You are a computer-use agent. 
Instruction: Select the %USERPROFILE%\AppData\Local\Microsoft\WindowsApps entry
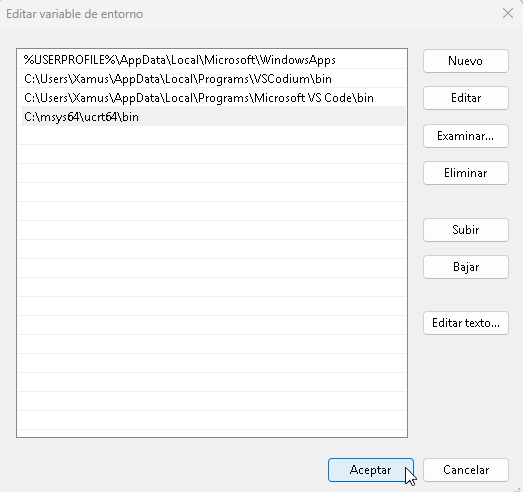[x=212, y=60]
